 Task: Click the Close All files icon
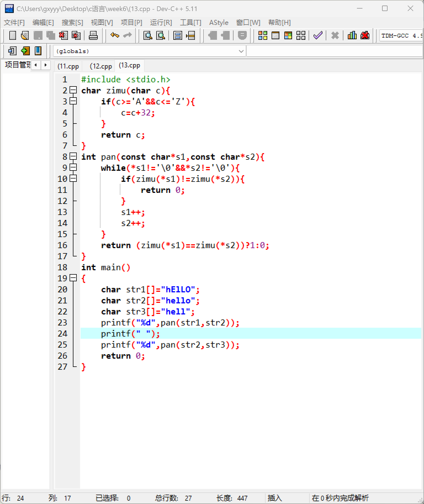[x=76, y=35]
